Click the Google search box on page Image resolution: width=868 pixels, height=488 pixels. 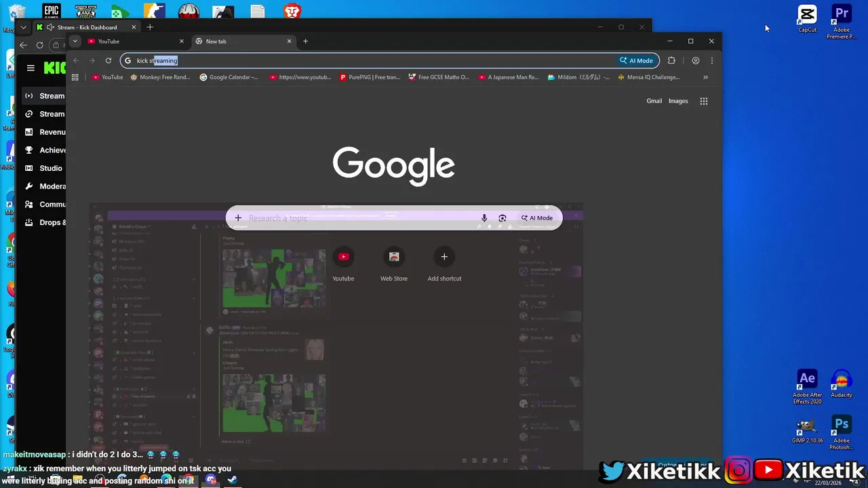pos(393,218)
